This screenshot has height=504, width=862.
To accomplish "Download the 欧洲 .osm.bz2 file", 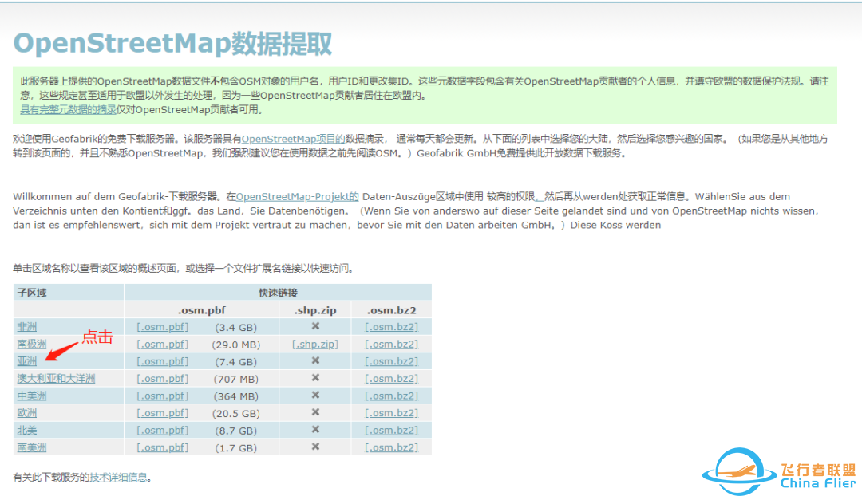I will [391, 413].
